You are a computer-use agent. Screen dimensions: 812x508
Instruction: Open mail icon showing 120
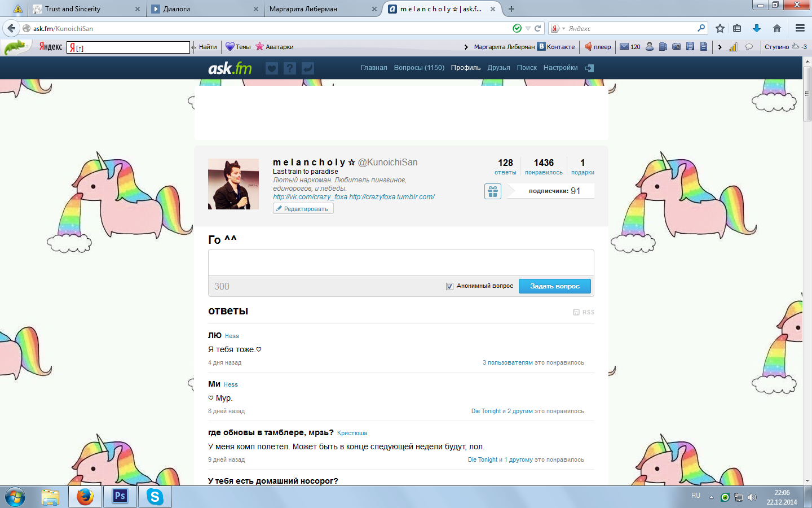[630, 47]
